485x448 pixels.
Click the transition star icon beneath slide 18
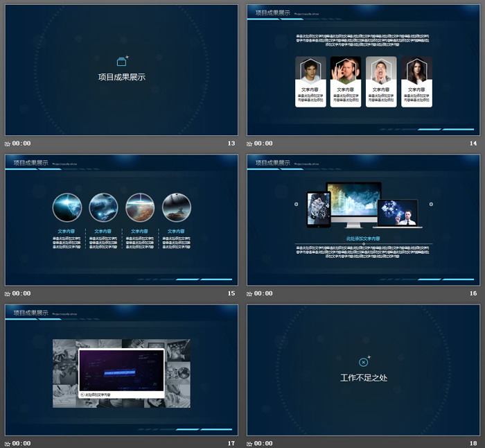click(x=250, y=443)
